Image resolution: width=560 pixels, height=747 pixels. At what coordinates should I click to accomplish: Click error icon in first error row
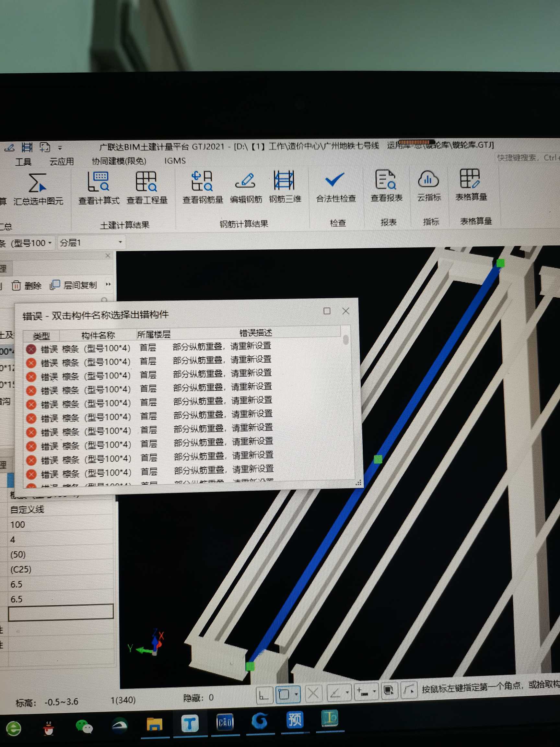click(x=31, y=349)
